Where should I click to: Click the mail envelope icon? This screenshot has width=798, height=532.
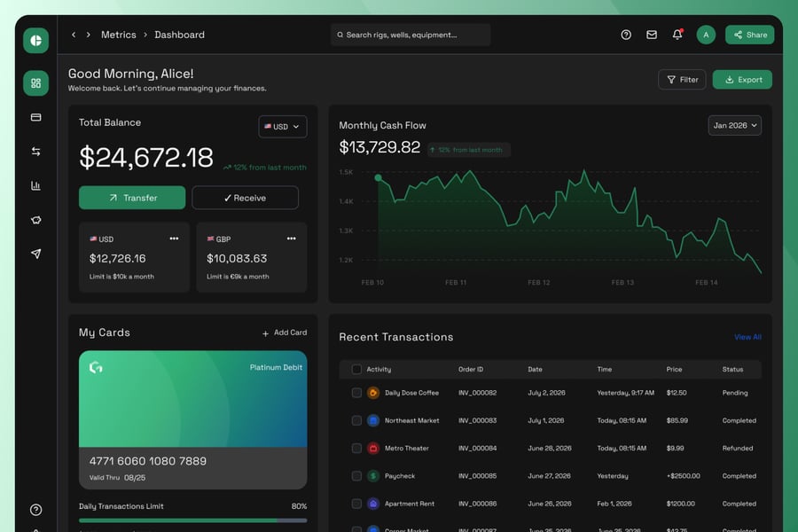click(x=652, y=35)
